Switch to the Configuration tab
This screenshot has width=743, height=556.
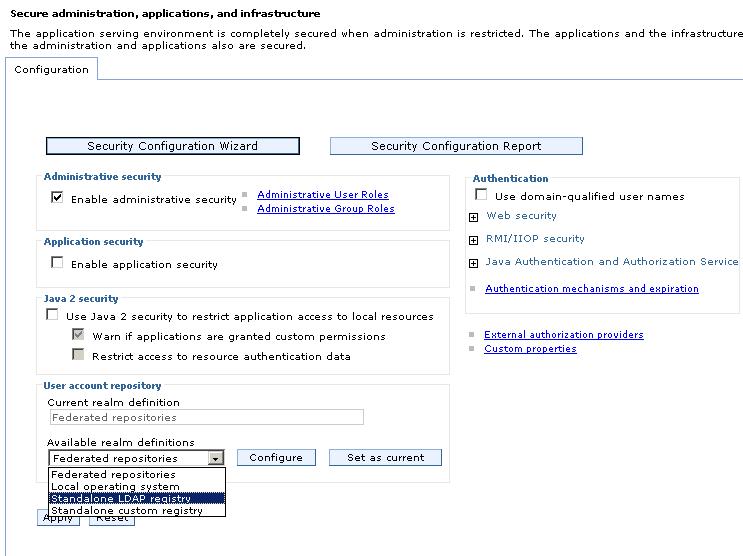51,70
